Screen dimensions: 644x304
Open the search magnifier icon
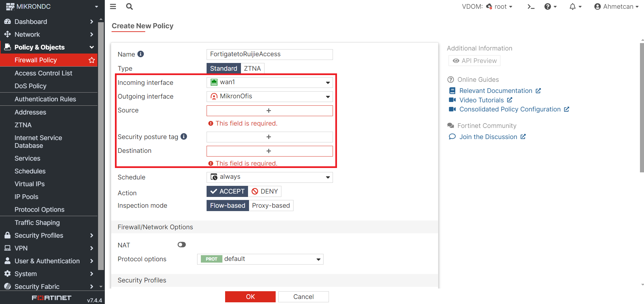click(x=129, y=6)
